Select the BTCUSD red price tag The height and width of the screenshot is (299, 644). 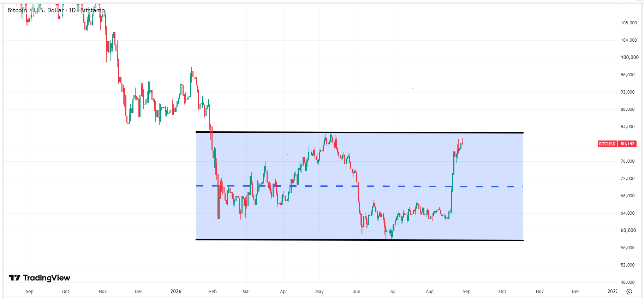click(x=607, y=144)
